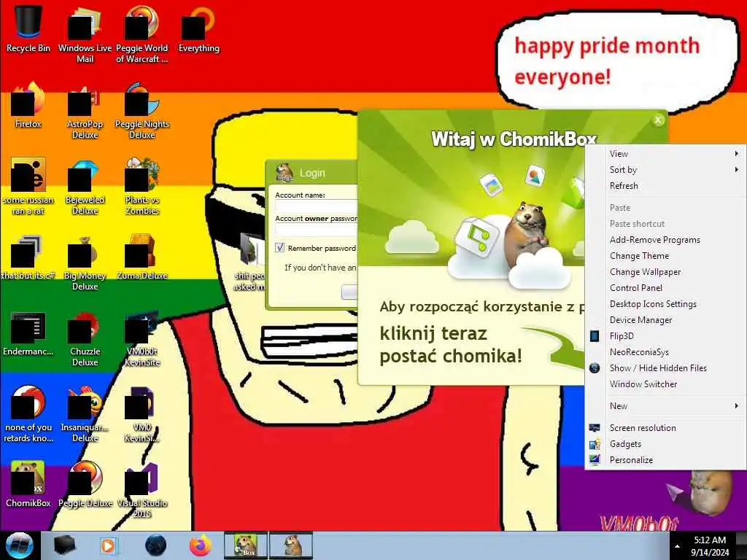The height and width of the screenshot is (560, 747).
Task: Expand the New submenu
Action: click(x=665, y=405)
